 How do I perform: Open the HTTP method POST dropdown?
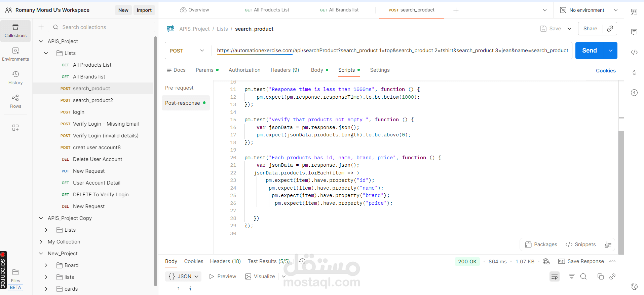(187, 51)
